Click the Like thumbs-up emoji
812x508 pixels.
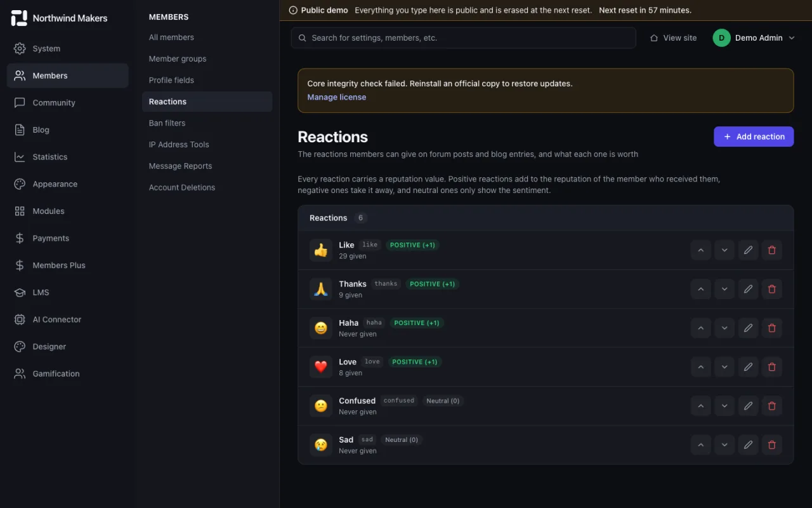click(321, 250)
